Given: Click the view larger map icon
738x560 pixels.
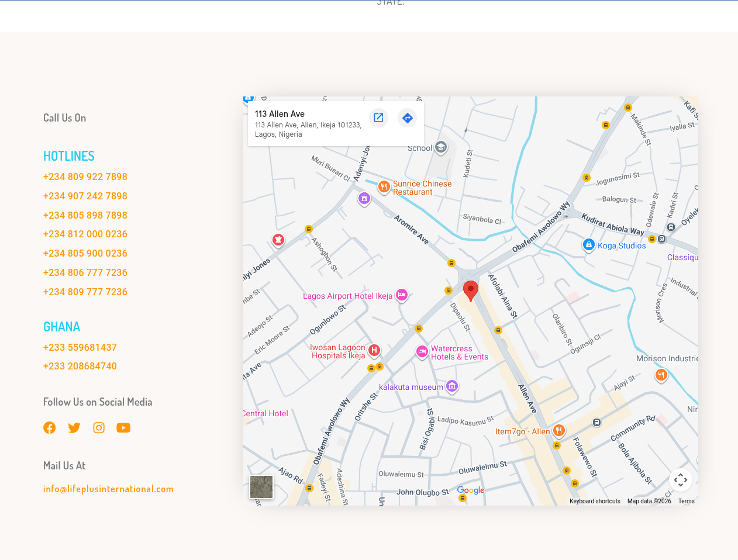Looking at the screenshot, I should tap(378, 117).
